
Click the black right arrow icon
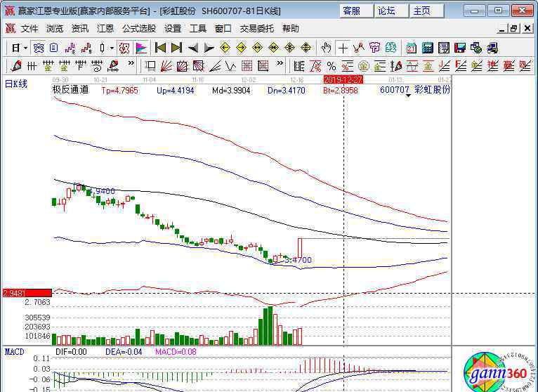coord(209,48)
